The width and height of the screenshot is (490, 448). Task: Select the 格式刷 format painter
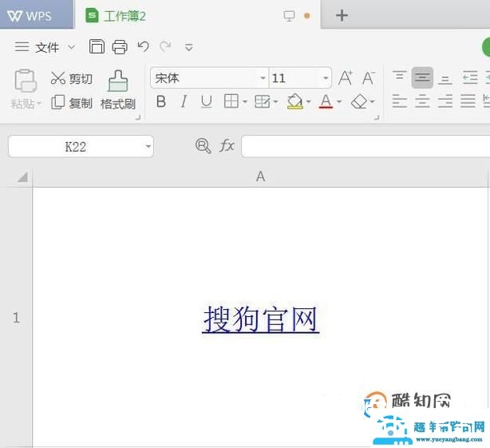(118, 89)
